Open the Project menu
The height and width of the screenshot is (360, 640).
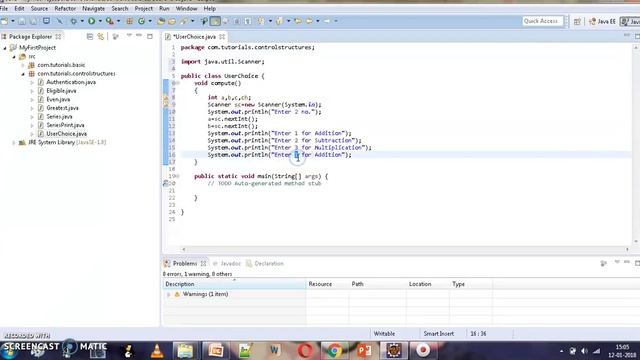pyautogui.click(x=144, y=8)
